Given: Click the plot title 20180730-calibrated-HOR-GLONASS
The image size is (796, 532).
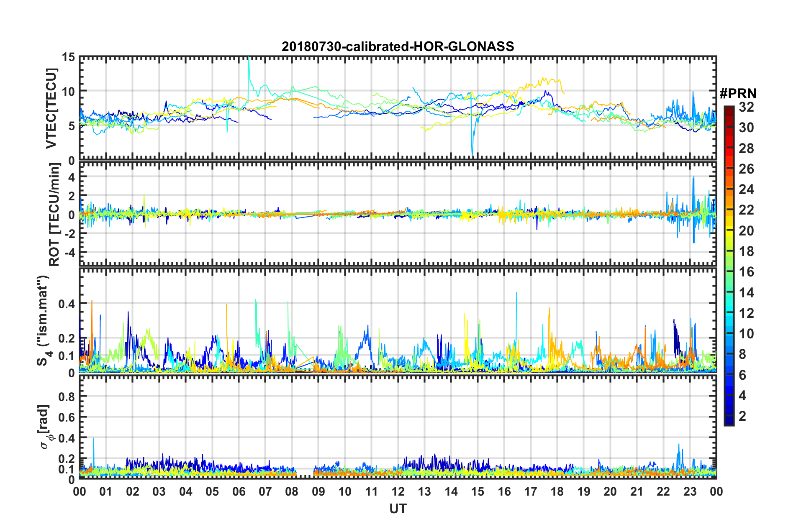Looking at the screenshot, I should point(398,46).
